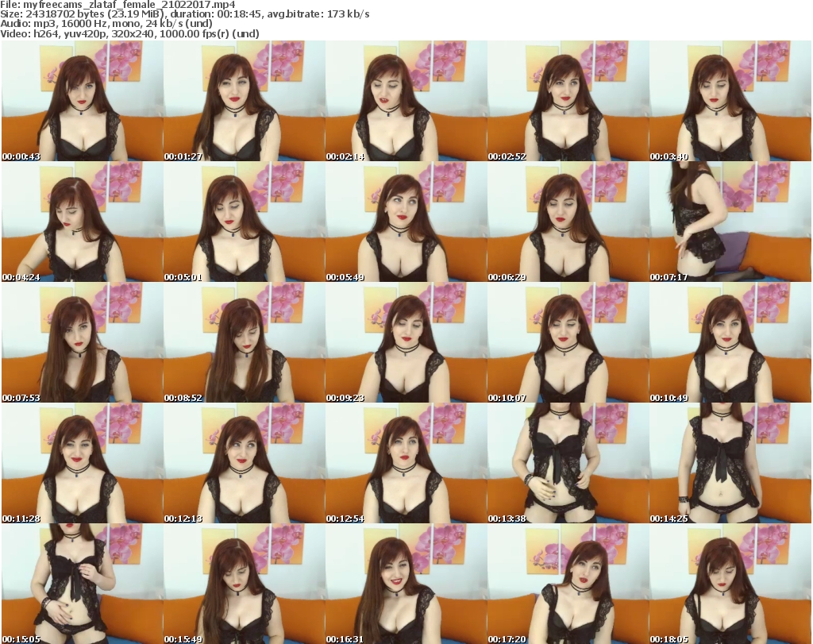The width and height of the screenshot is (813, 644).
Task: Click the Size and duration info line
Action: click(x=184, y=14)
